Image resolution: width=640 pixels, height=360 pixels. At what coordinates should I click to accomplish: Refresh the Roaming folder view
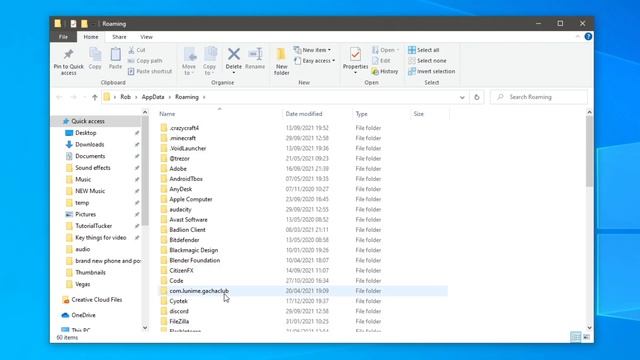click(x=476, y=97)
